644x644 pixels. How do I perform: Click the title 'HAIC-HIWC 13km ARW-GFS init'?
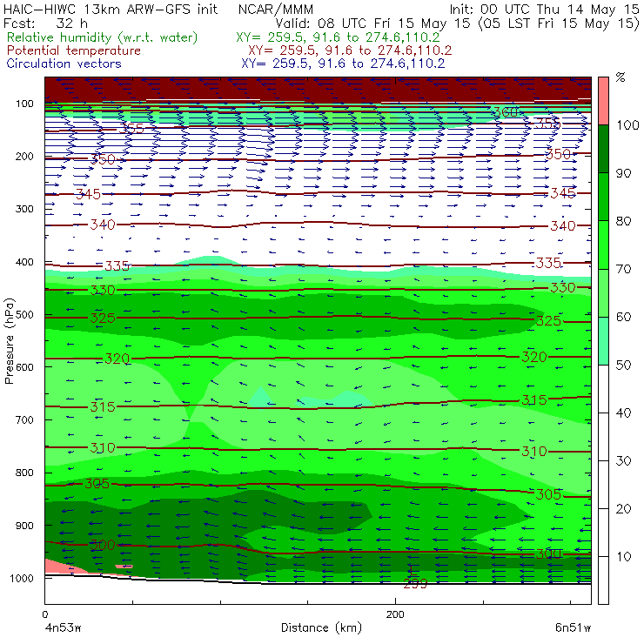pos(111,9)
